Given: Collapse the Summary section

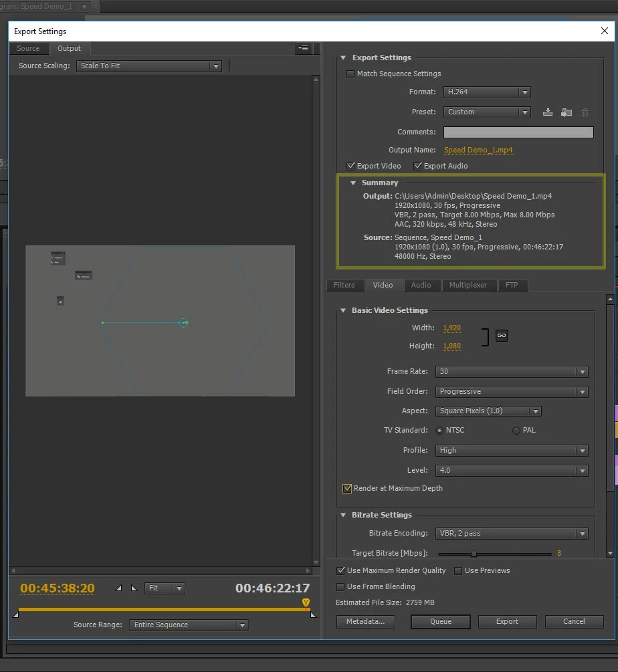Looking at the screenshot, I should (x=352, y=183).
